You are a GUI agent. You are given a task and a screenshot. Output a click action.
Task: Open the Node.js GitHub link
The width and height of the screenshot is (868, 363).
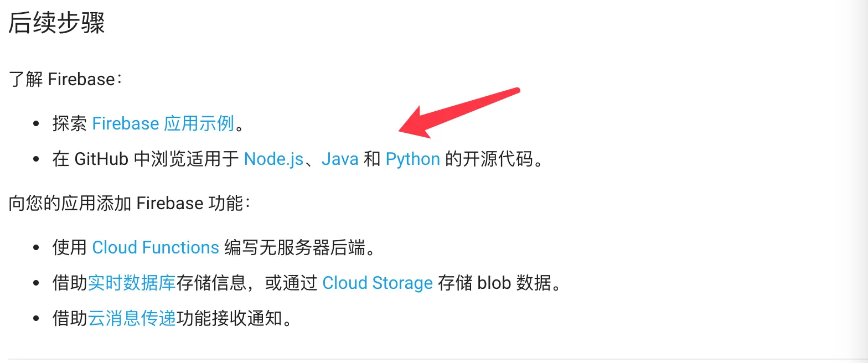(x=274, y=159)
